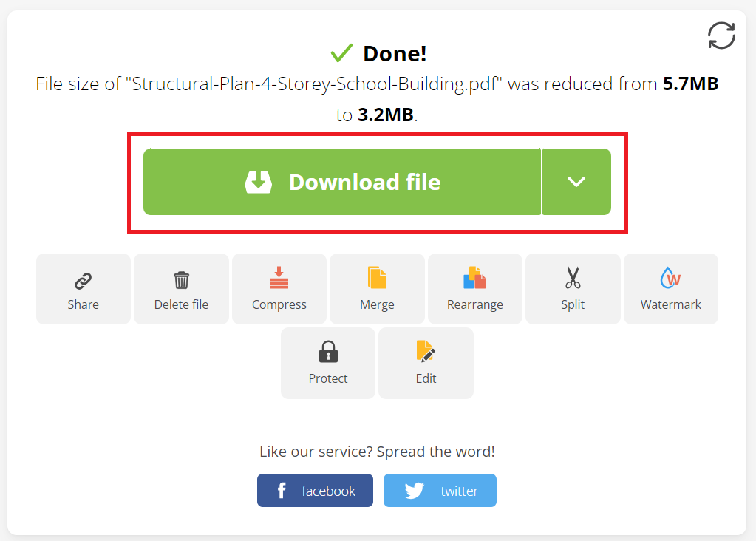Select the Edit tool
Screen dimensions: 756x541
[426, 363]
